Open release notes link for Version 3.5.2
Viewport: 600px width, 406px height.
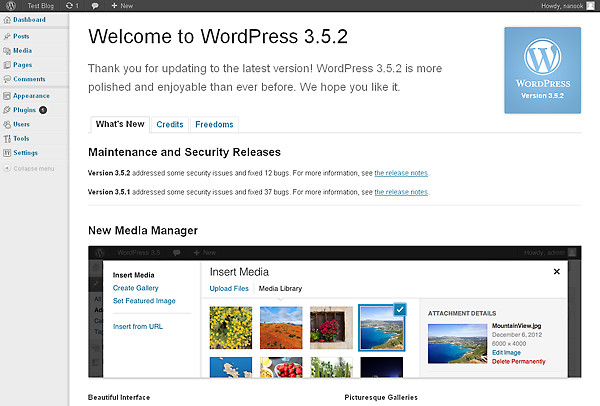401,173
